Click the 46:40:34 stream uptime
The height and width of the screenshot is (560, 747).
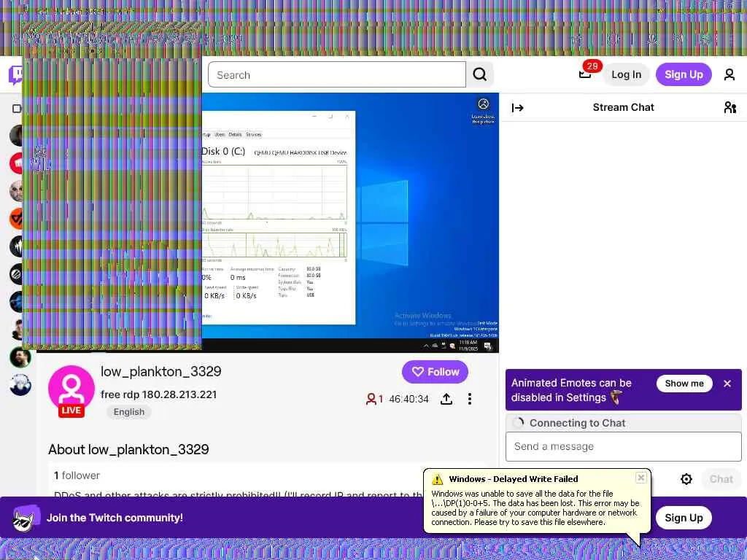[409, 399]
